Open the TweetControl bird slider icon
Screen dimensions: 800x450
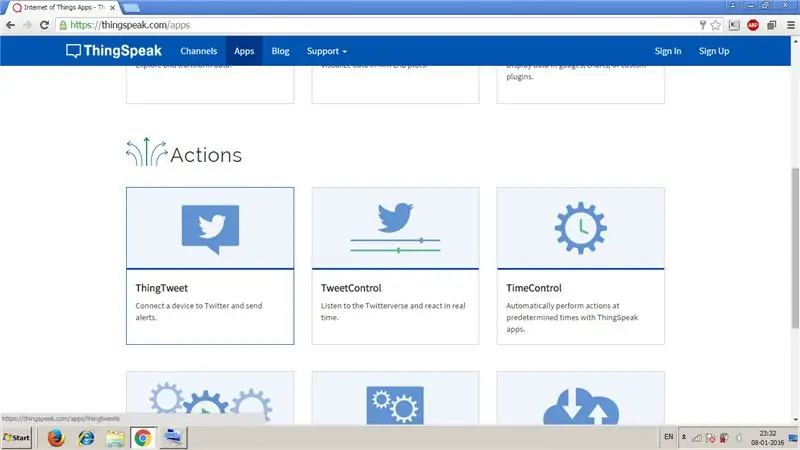(395, 228)
